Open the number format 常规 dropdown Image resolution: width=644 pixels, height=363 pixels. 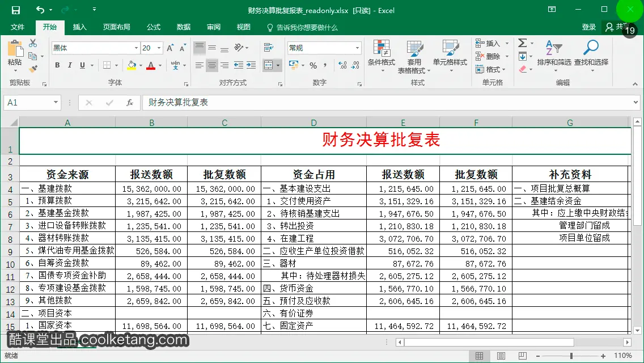point(357,48)
